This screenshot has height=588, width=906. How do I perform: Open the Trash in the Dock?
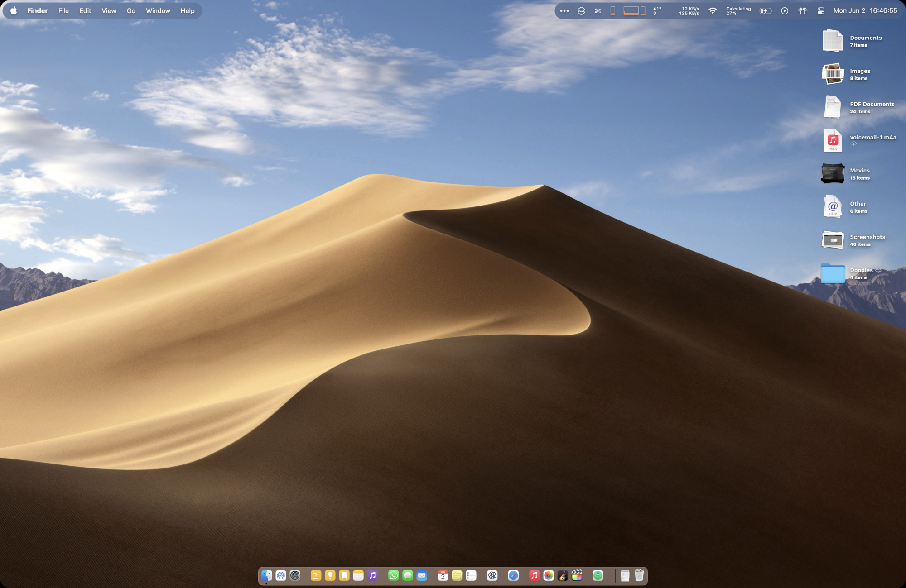(x=639, y=575)
